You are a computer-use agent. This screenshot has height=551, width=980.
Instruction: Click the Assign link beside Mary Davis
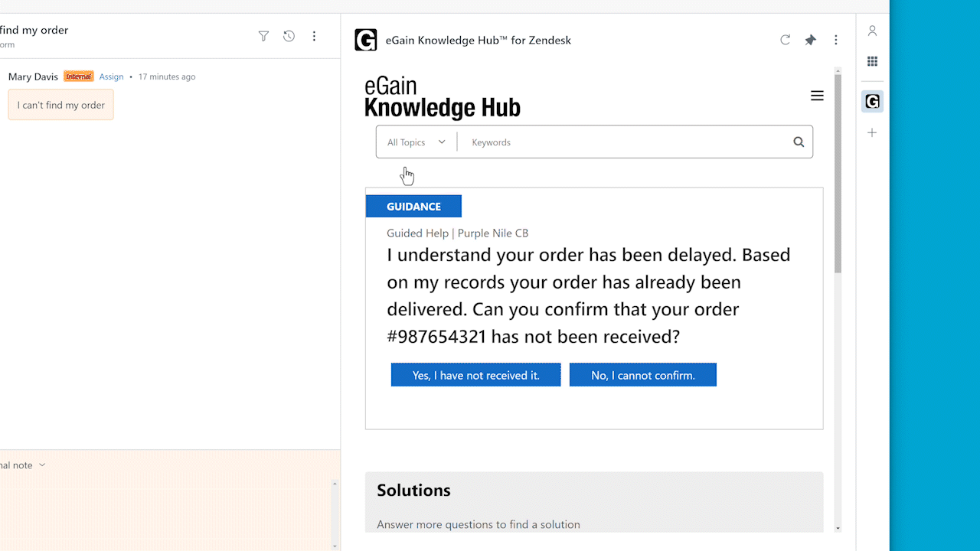111,77
